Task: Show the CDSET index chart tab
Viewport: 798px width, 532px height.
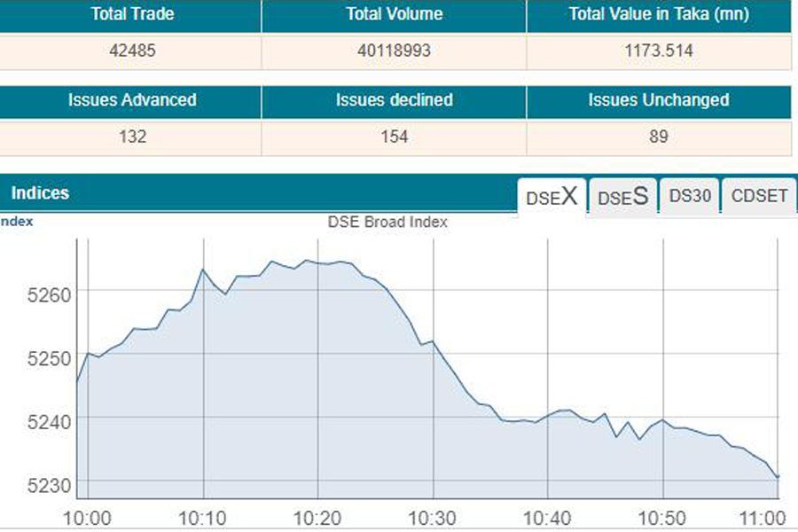Action: 759,197
